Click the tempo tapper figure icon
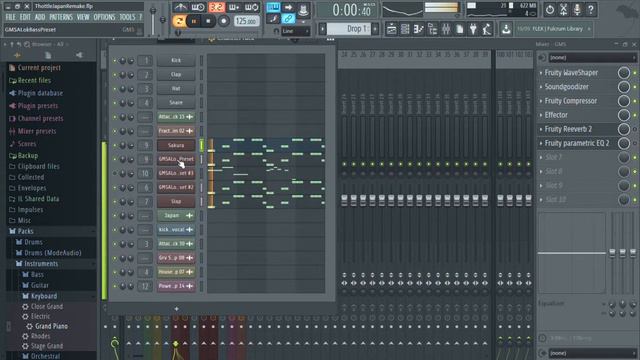640x360 pixels. [487, 29]
